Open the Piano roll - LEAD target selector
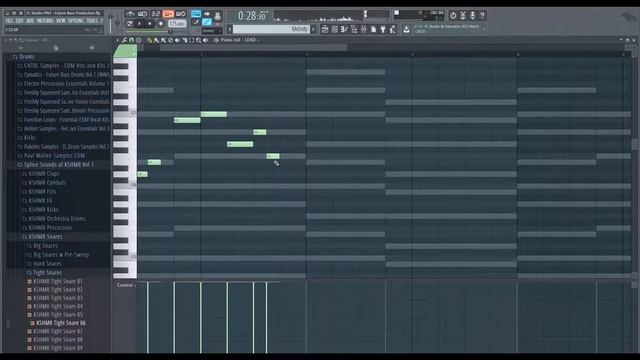The width and height of the screenshot is (640, 360). [239, 40]
